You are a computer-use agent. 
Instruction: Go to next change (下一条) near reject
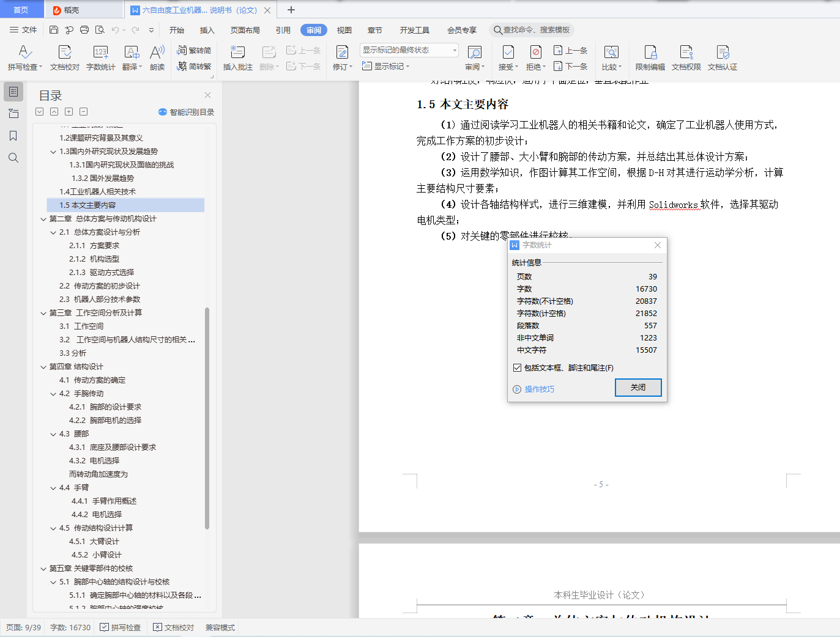(570, 66)
